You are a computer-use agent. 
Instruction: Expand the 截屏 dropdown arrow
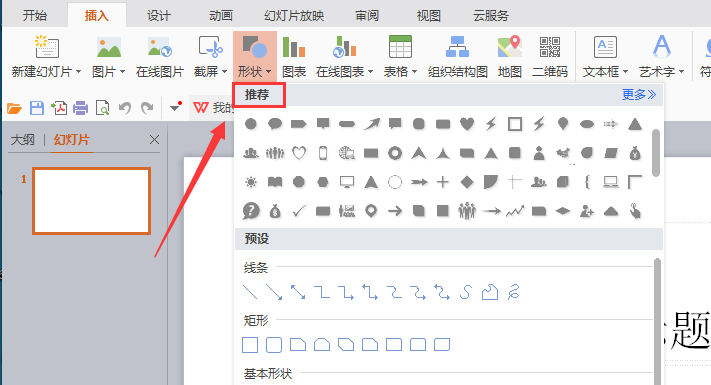pyautogui.click(x=224, y=72)
